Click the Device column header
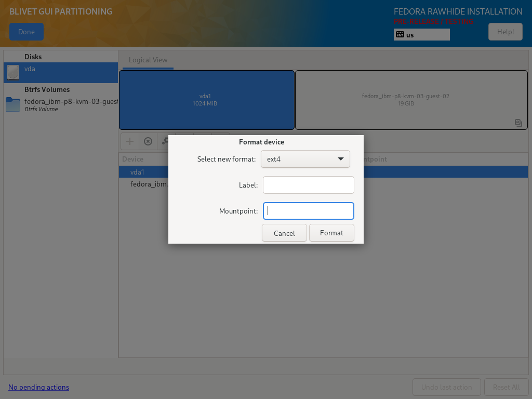 (x=132, y=159)
